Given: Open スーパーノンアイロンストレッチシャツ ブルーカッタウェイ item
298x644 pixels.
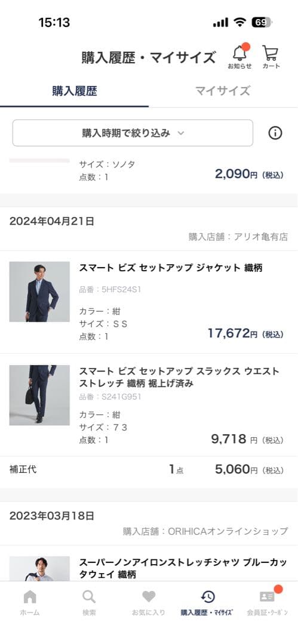Looking at the screenshot, I should pos(183,568).
